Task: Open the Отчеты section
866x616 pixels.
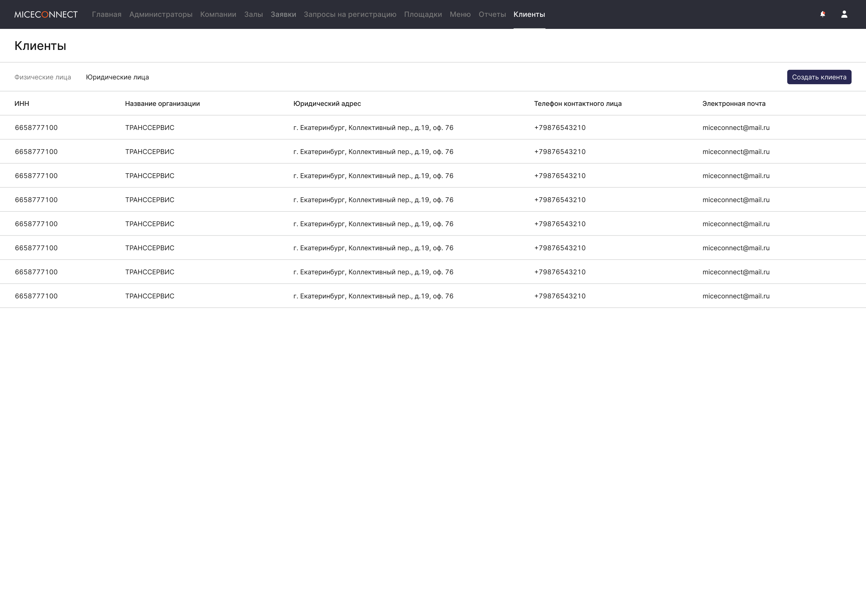Action: pos(492,14)
